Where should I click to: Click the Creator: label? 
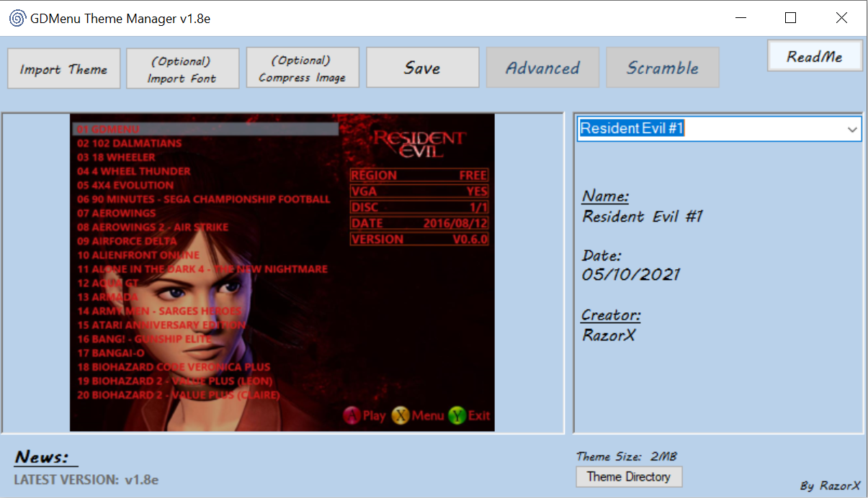(x=611, y=314)
